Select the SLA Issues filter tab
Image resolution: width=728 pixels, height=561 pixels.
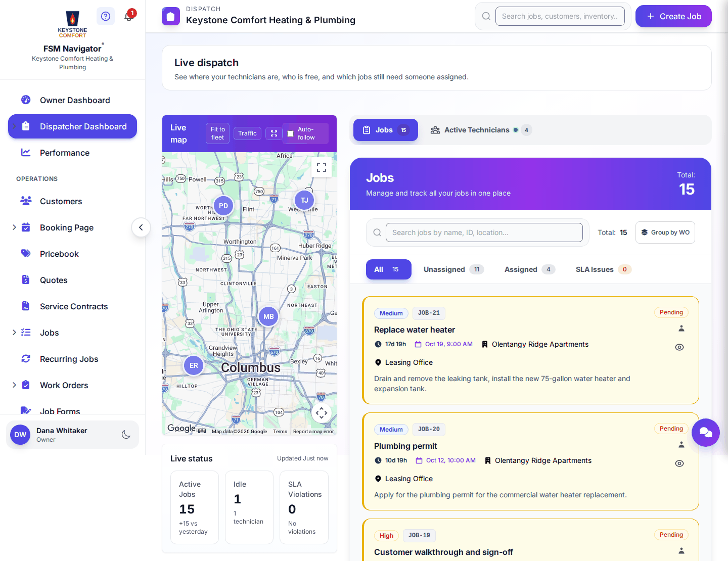click(603, 269)
